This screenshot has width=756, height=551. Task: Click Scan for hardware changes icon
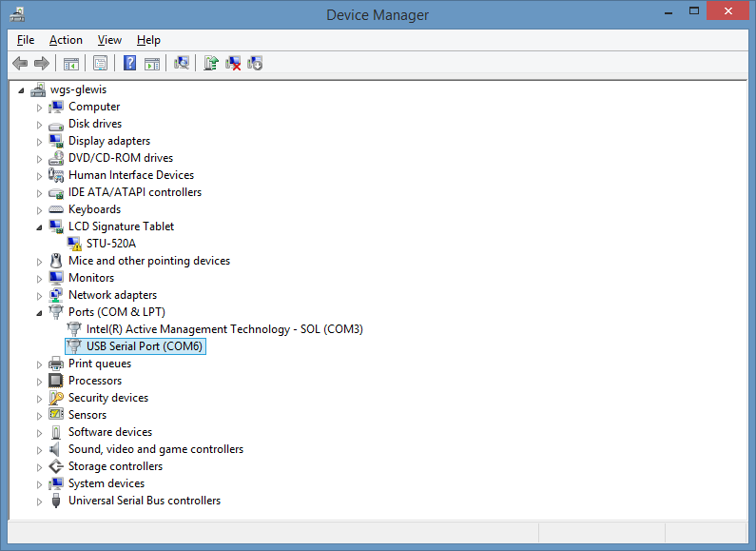(182, 63)
